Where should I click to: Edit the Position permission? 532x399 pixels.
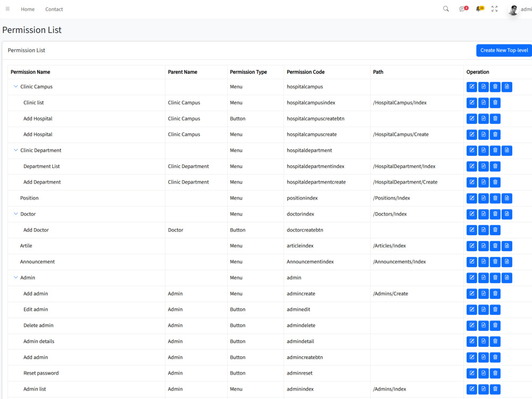coord(472,198)
